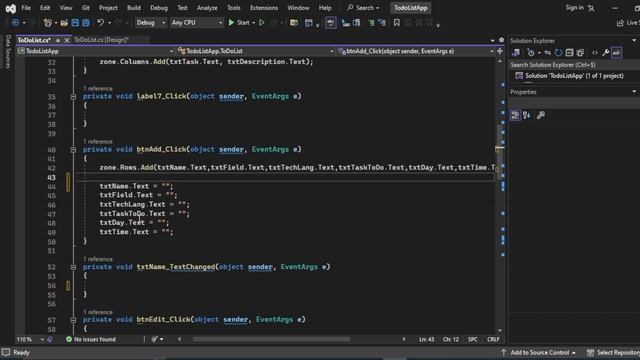Click Select Repository button
The height and width of the screenshot is (360, 640).
[613, 353]
